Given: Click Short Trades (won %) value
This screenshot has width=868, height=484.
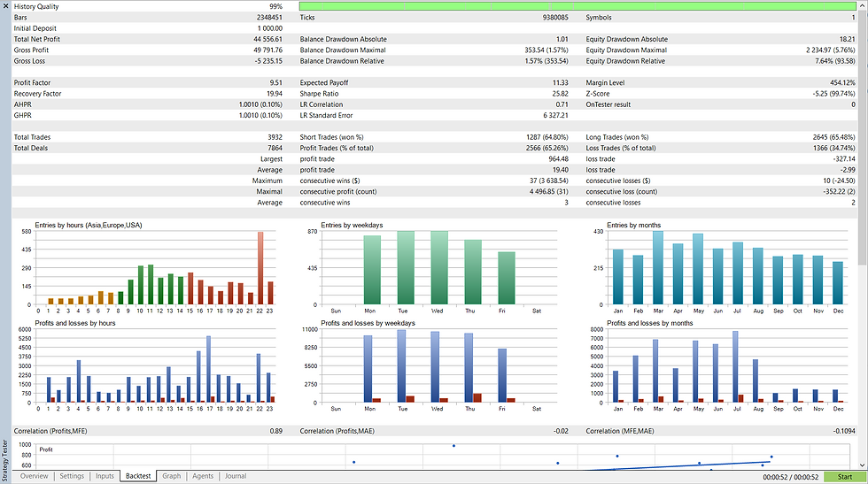Looking at the screenshot, I should coord(547,137).
